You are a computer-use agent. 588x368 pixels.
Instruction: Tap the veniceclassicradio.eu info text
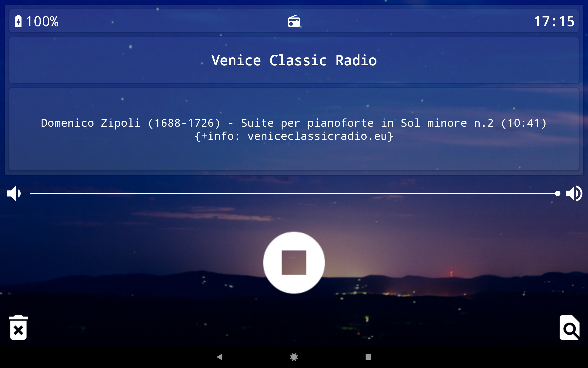pyautogui.click(x=294, y=136)
